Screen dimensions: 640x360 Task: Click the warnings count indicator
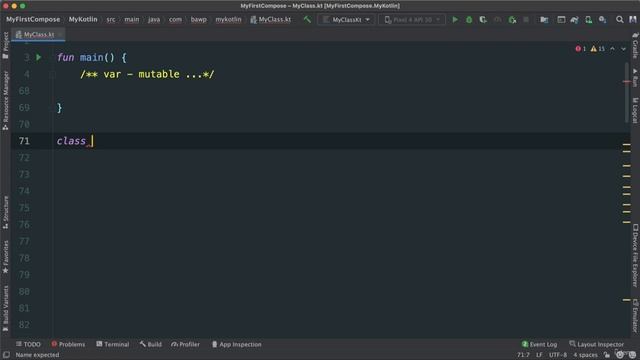pos(598,49)
